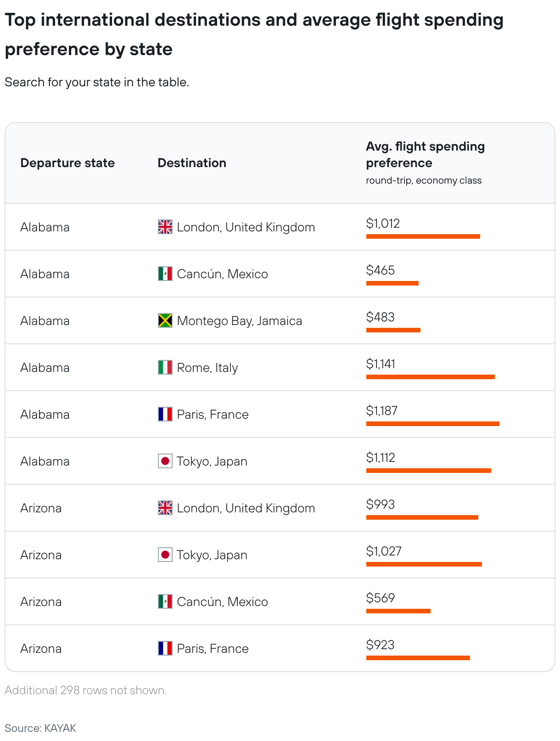Click the Japan flag in Arizona Tokyo row
This screenshot has width=560, height=741.
point(165,555)
